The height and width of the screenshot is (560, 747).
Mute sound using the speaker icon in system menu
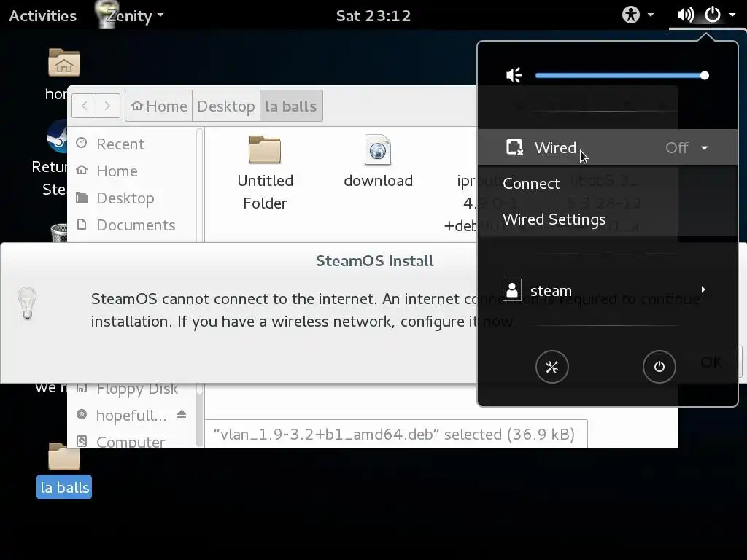click(514, 75)
